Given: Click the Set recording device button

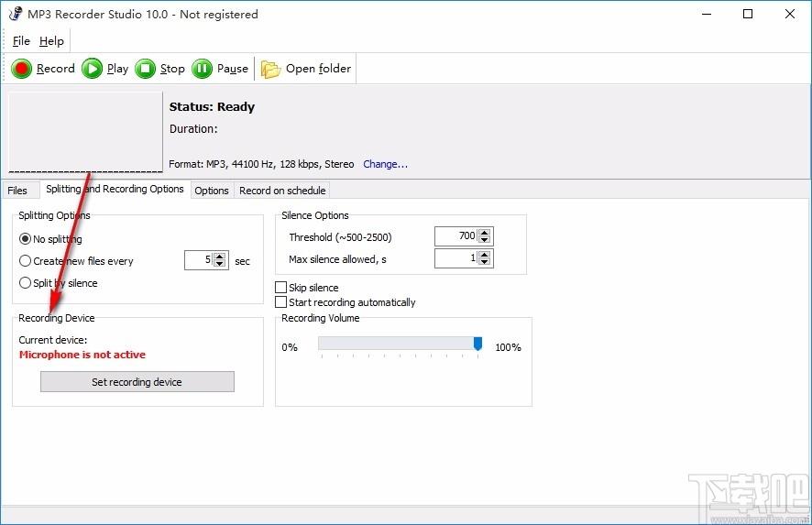Looking at the screenshot, I should (x=137, y=381).
